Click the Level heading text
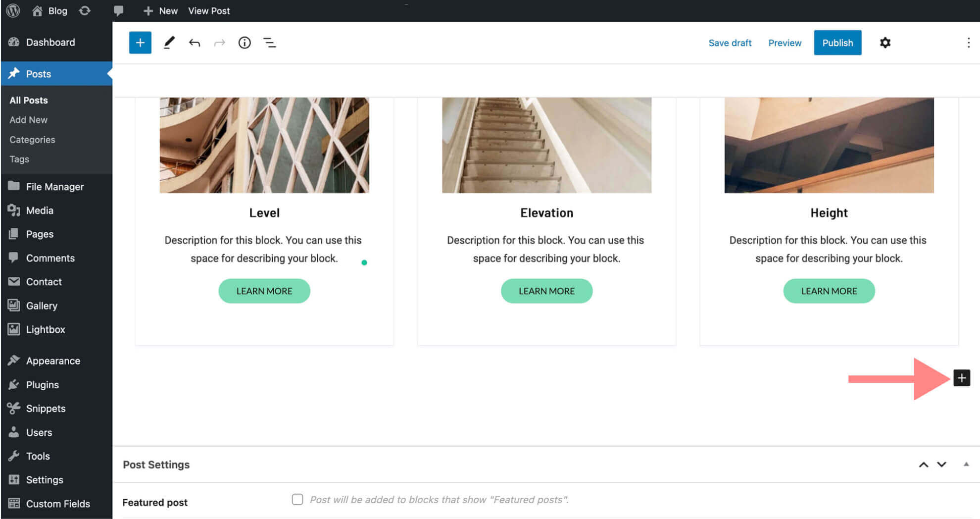Image resolution: width=980 pixels, height=519 pixels. click(264, 213)
